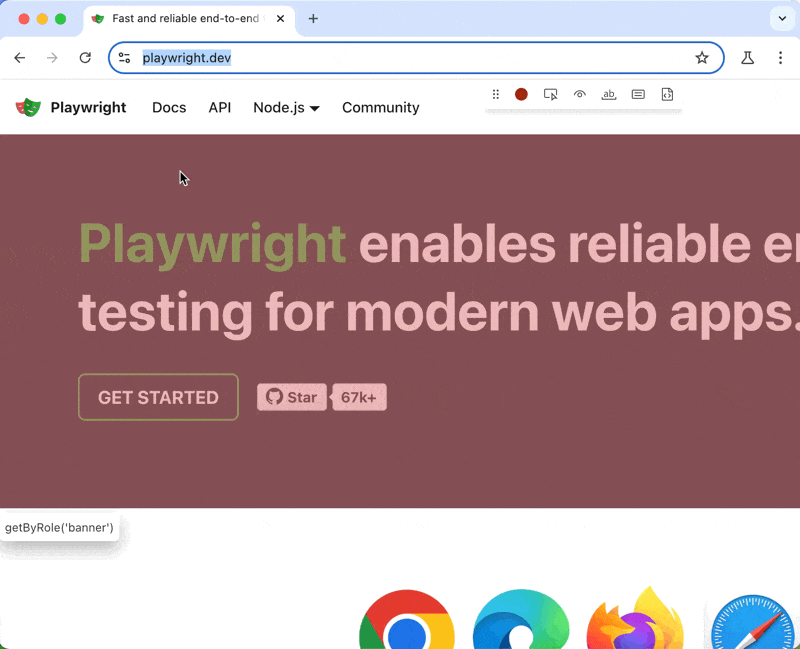
Task: Click the Assert snapshot icon
Action: pyautogui.click(x=667, y=94)
